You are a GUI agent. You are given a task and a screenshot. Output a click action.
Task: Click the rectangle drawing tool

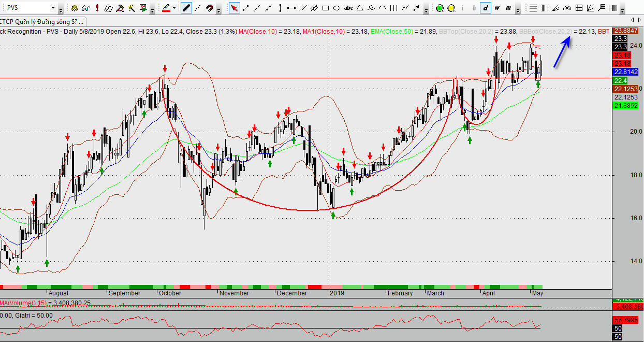pyautogui.click(x=326, y=8)
